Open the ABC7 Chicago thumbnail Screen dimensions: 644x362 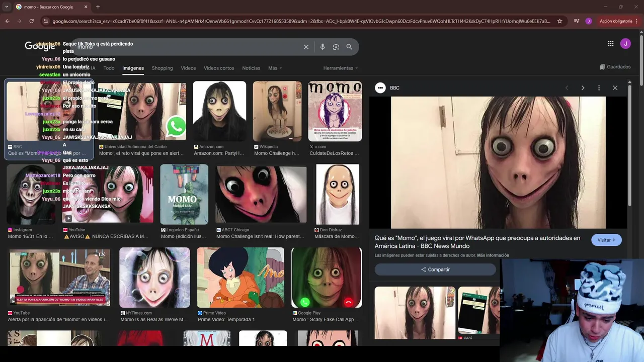click(261, 194)
